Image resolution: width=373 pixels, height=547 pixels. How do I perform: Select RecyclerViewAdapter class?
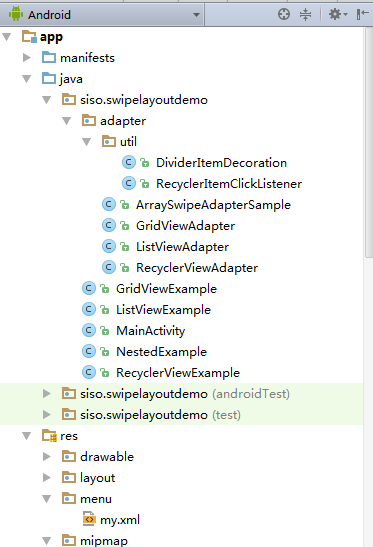pyautogui.click(x=197, y=268)
